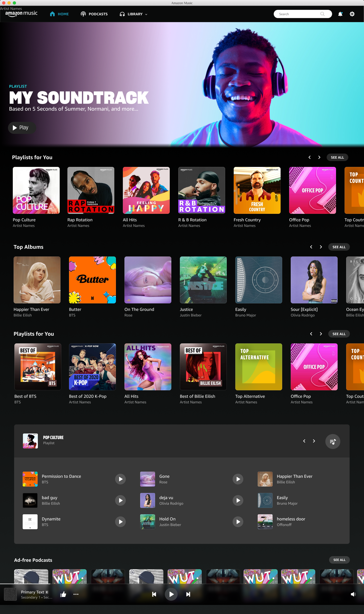Play the song bad guy
The image size is (364, 614).
coord(120,500)
